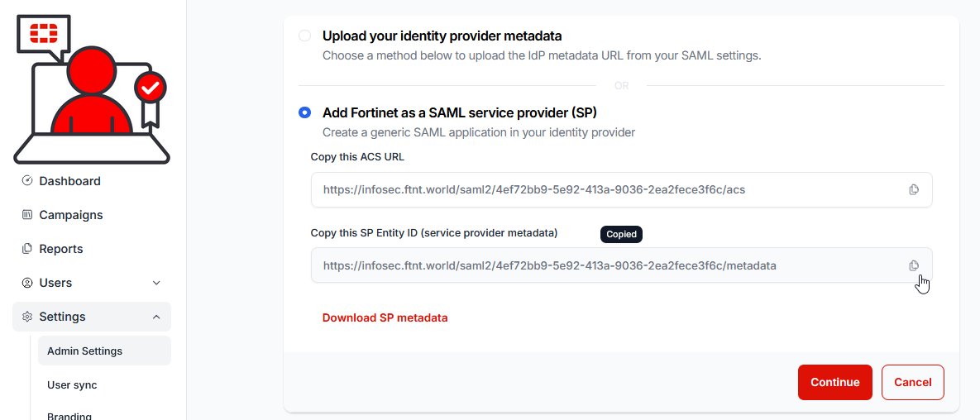Viewport: 980px width, 420px height.
Task: Click the Settings gear icon
Action: pos(26,317)
